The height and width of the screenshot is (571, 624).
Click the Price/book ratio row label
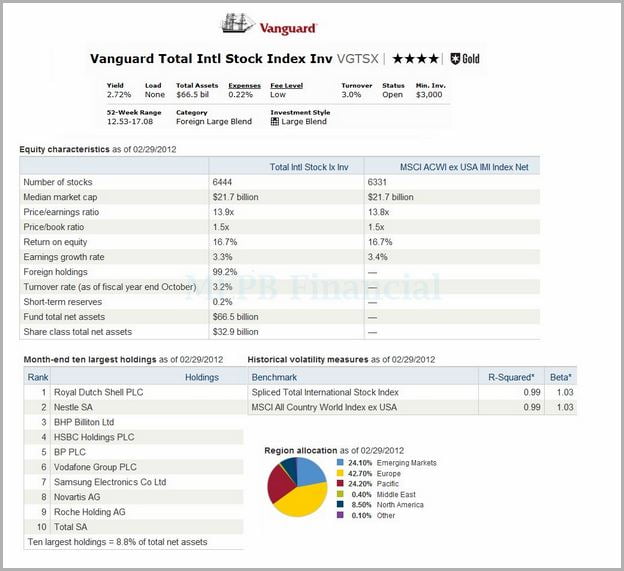[53, 227]
